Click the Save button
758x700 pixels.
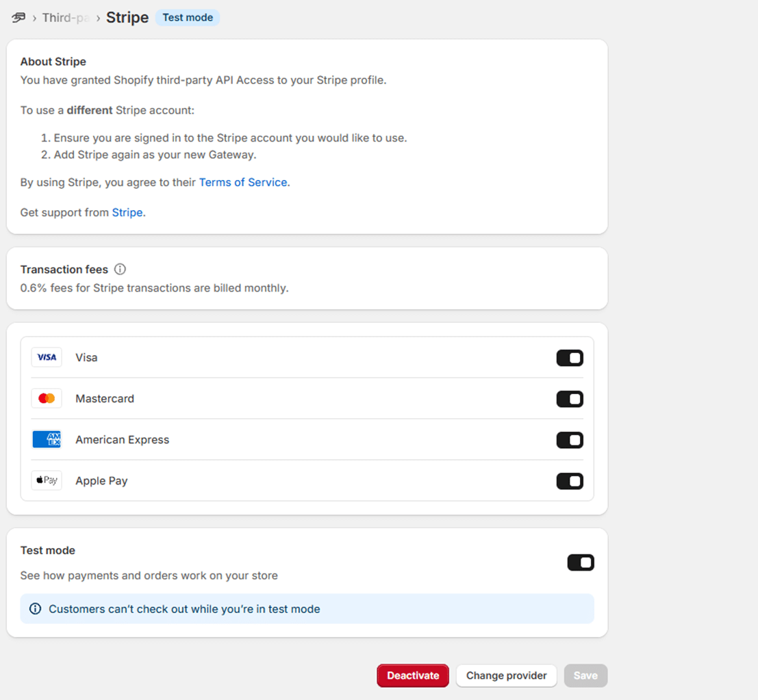[585, 675]
